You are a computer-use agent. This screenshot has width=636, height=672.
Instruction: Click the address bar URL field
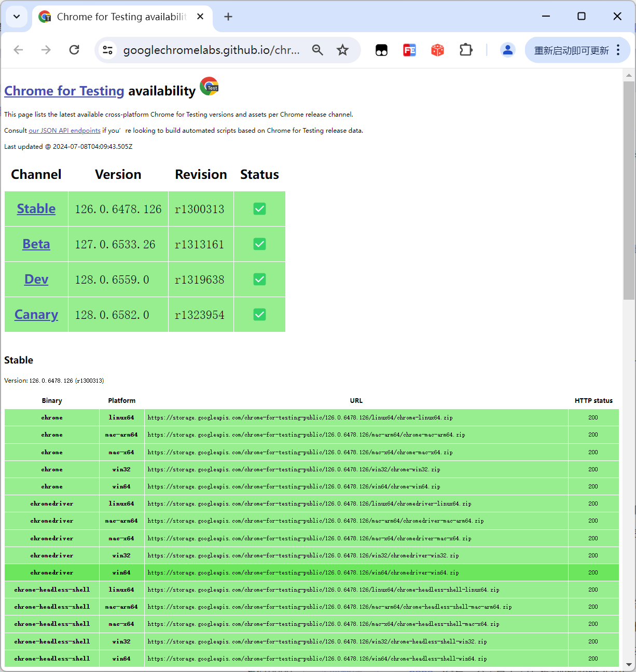click(x=212, y=50)
